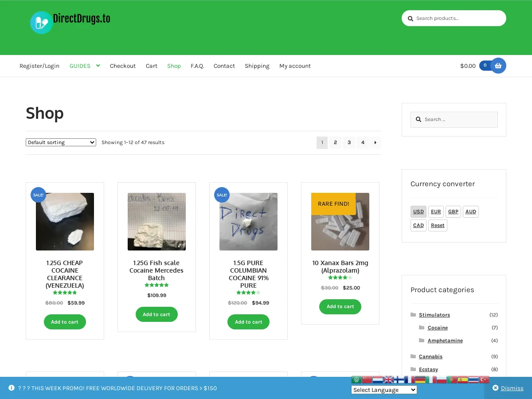Image resolution: width=532 pixels, height=399 pixels.
Task: Click the Chinese flag icon
Action: [367, 379]
